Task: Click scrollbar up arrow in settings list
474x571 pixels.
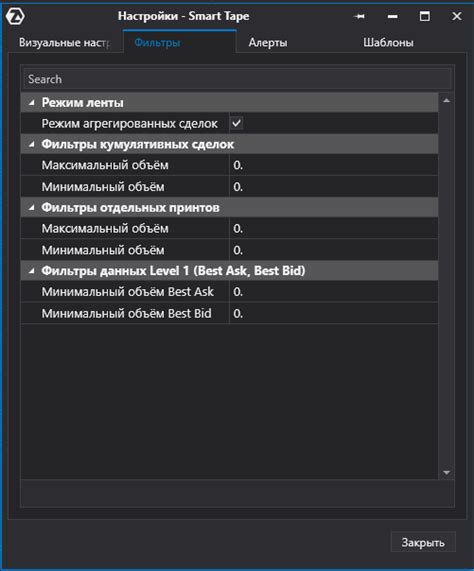Action: coord(446,101)
